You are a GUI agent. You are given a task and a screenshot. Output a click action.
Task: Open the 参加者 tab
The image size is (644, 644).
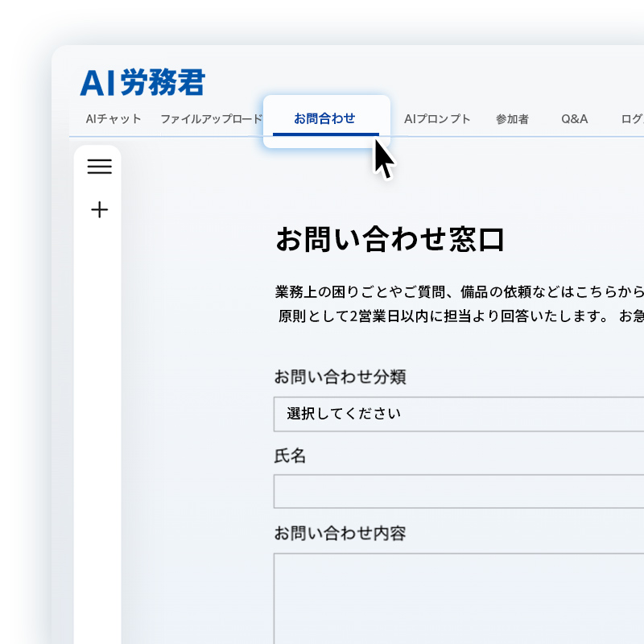click(512, 119)
